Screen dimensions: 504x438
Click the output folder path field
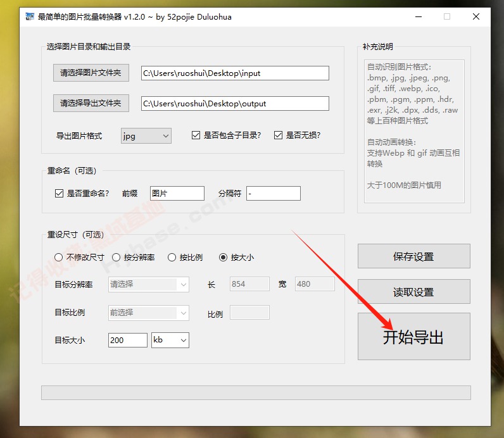click(x=235, y=103)
